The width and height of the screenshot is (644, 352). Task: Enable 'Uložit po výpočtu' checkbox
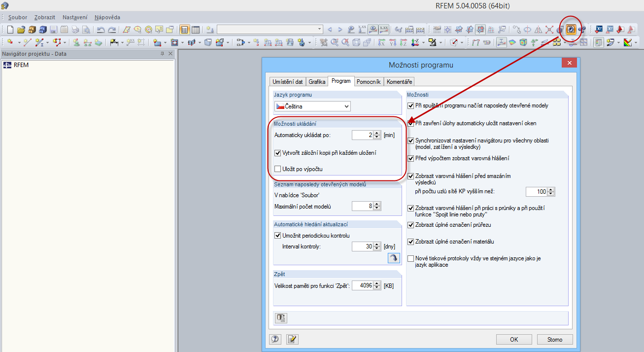point(278,169)
